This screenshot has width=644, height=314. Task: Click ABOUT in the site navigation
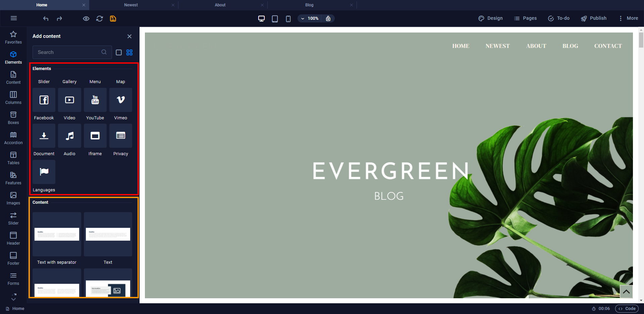536,46
